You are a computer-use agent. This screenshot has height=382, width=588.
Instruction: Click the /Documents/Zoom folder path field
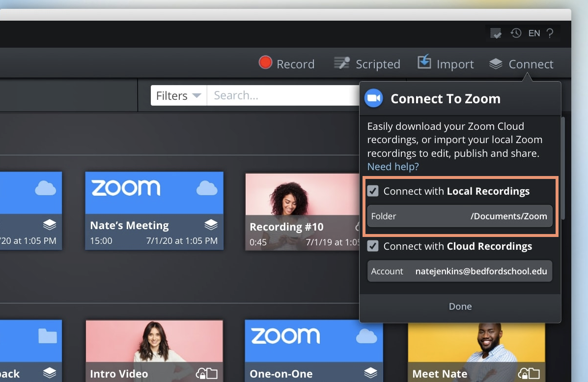click(460, 216)
